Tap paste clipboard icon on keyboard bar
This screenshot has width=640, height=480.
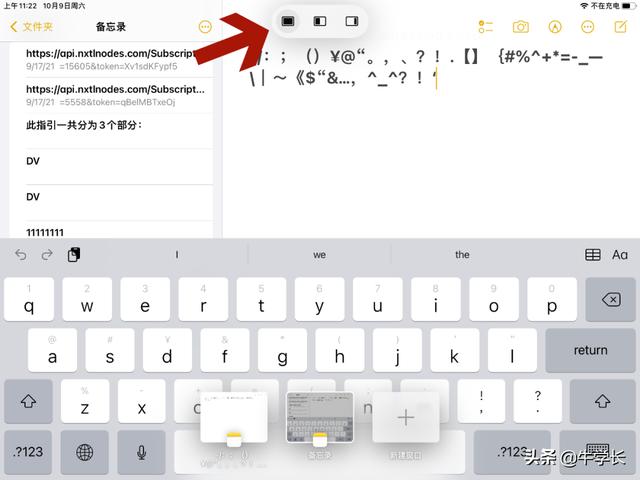74,255
